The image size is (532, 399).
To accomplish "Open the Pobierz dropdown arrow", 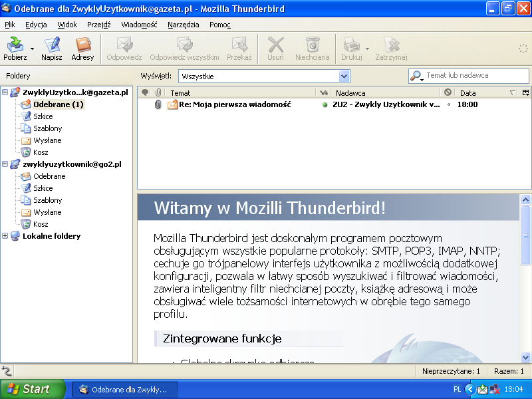I will pyautogui.click(x=32, y=49).
